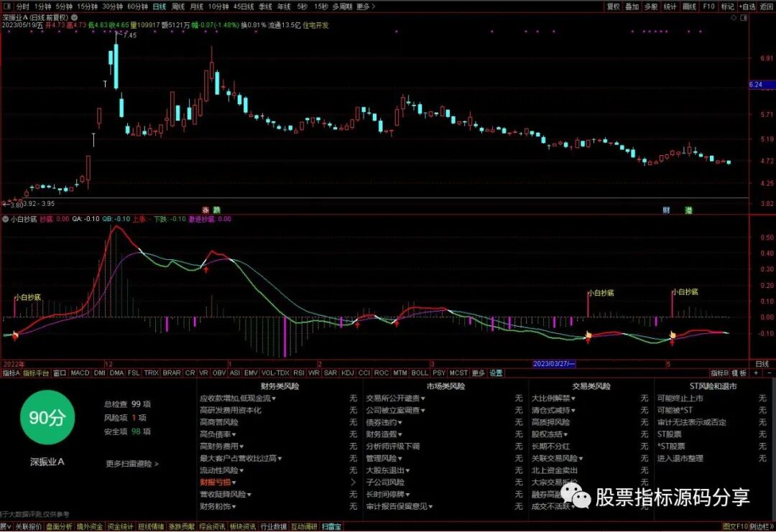
Task: Switch to the 1分钟 period
Action: click(x=43, y=6)
